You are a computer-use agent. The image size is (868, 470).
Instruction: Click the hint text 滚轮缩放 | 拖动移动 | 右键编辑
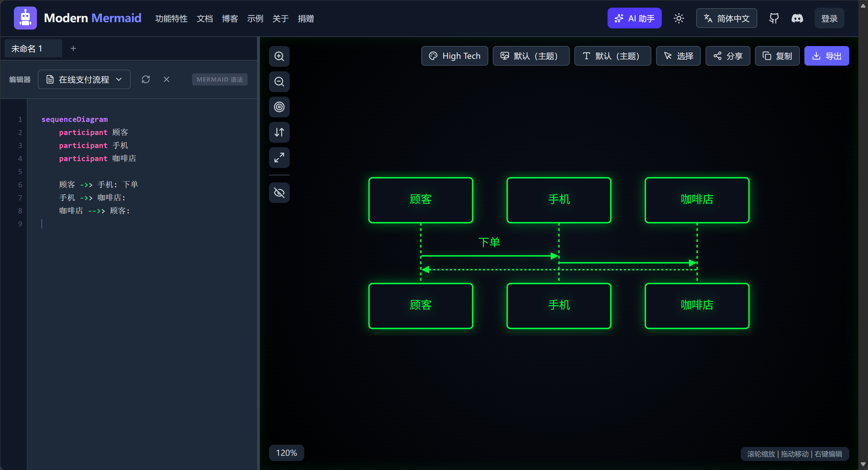click(794, 454)
